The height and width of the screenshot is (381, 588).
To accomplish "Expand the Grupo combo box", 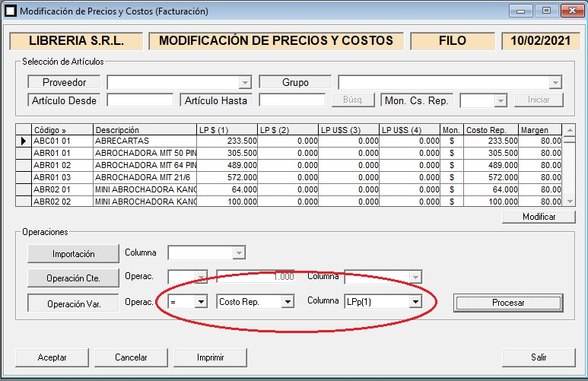I will (555, 82).
